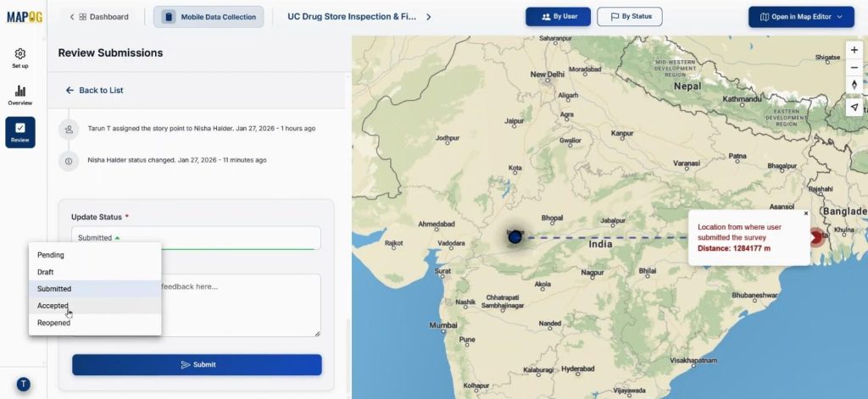Click the UC Drug Store Inspection project title
The width and height of the screenshot is (868, 399).
pyautogui.click(x=352, y=17)
